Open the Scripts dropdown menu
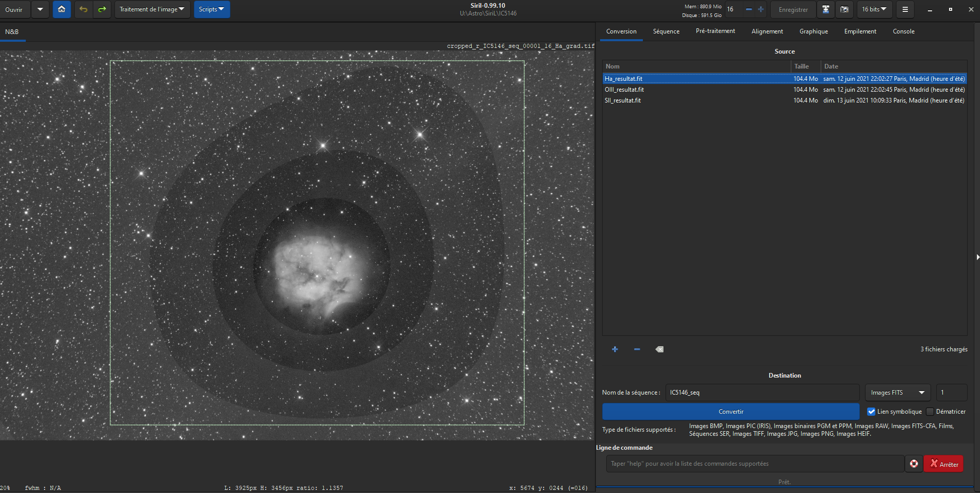Viewport: 980px width, 493px height. pyautogui.click(x=211, y=9)
